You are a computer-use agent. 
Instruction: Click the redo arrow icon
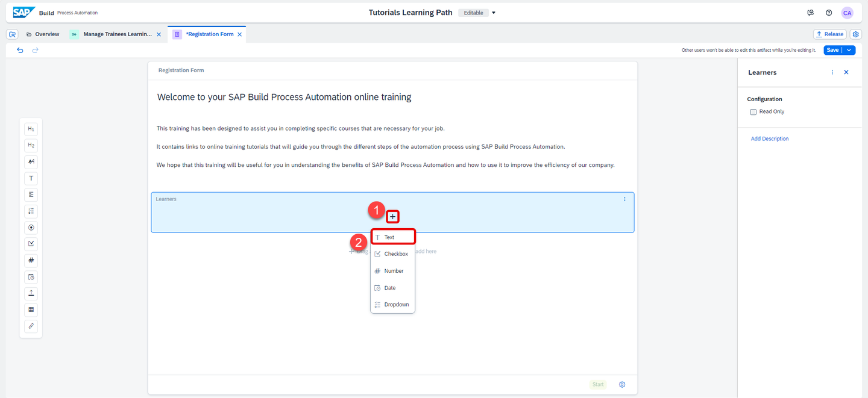(x=36, y=50)
